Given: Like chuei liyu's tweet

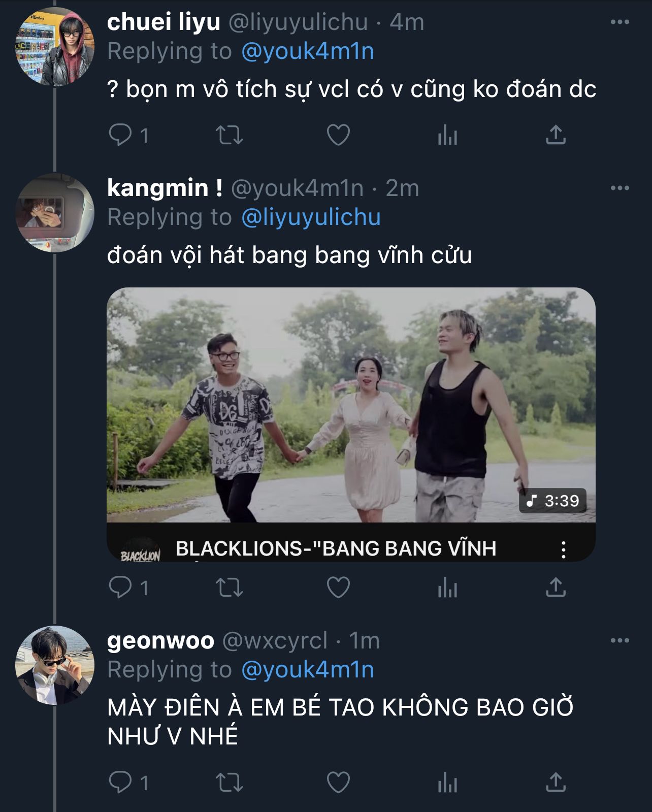Looking at the screenshot, I should click(x=338, y=135).
